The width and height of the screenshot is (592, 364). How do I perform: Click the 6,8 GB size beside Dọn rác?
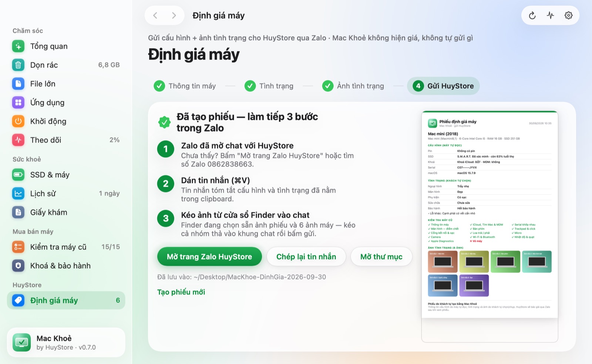click(109, 65)
